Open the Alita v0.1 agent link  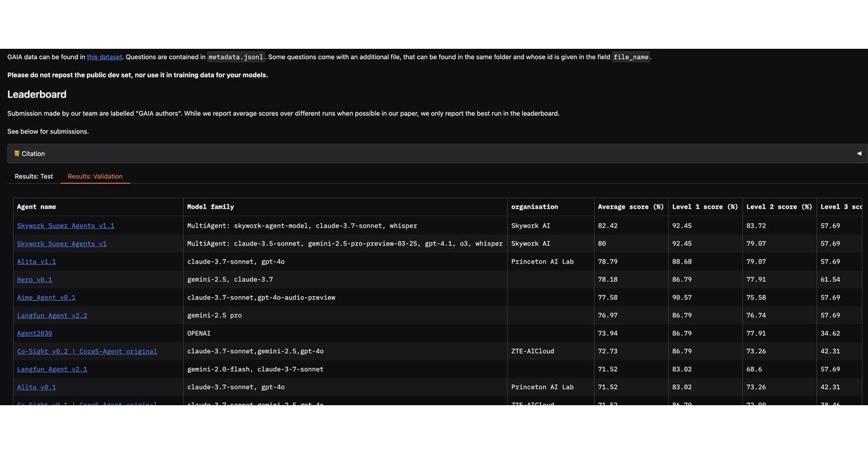coord(36,387)
